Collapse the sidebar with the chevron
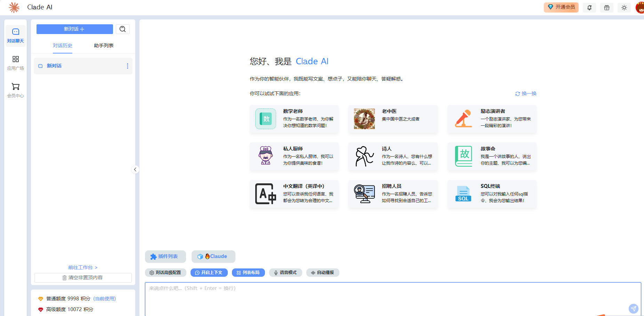644x316 pixels. point(135,169)
